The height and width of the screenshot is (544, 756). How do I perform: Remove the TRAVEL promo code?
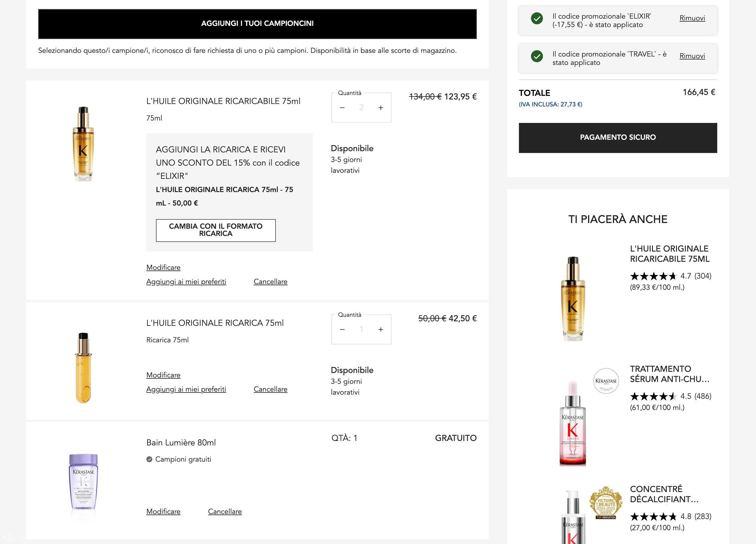692,56
